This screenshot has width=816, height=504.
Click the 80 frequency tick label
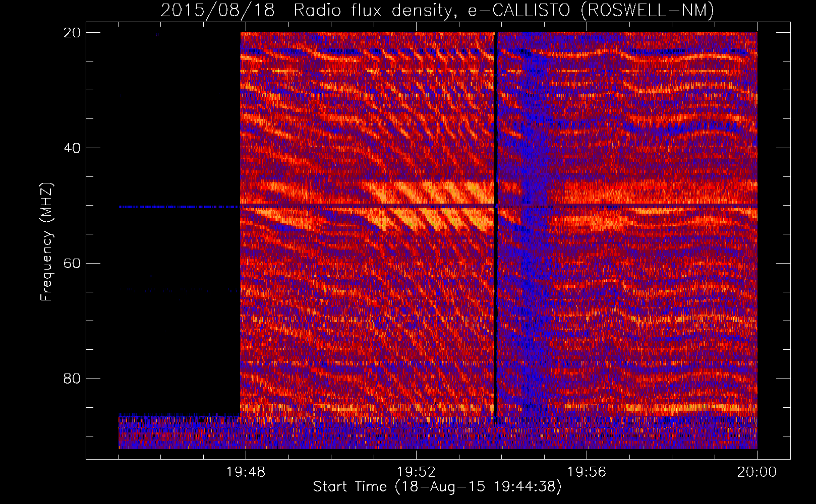tap(72, 379)
